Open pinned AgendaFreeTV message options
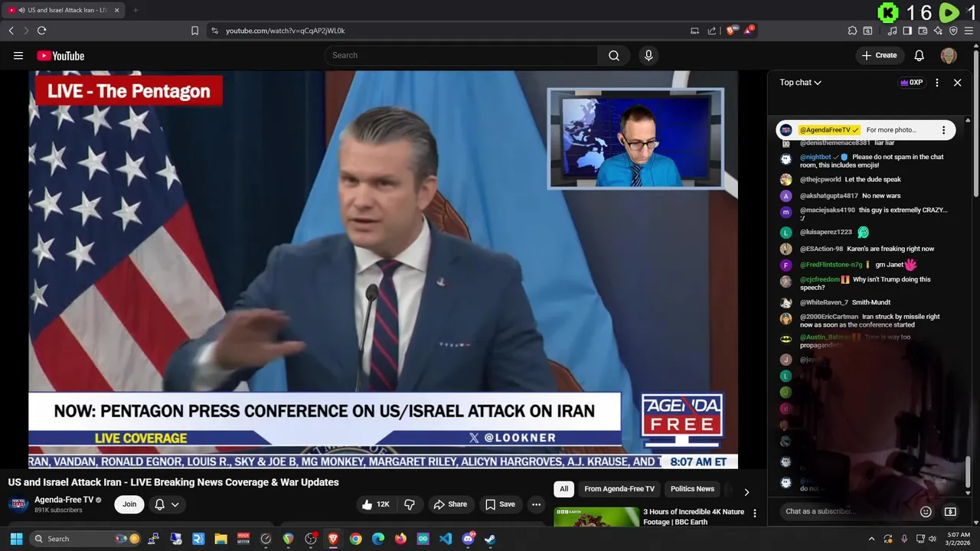Image resolution: width=980 pixels, height=551 pixels. pos(943,130)
